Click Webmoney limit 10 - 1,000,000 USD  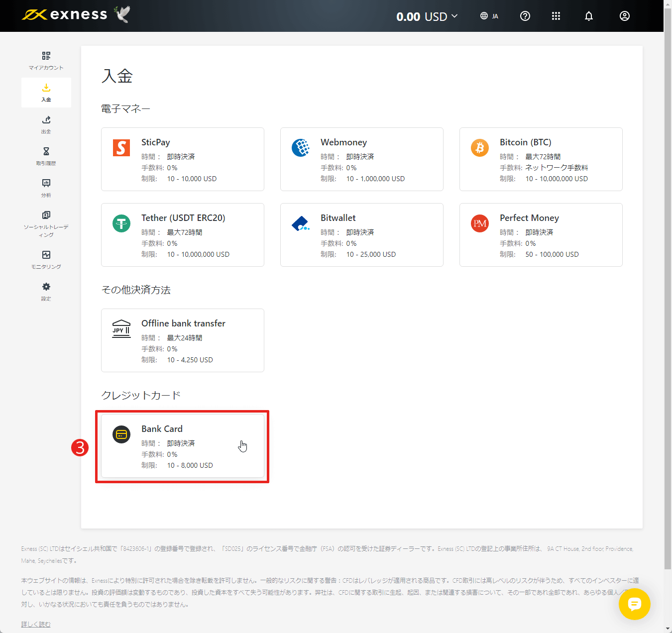click(x=376, y=179)
